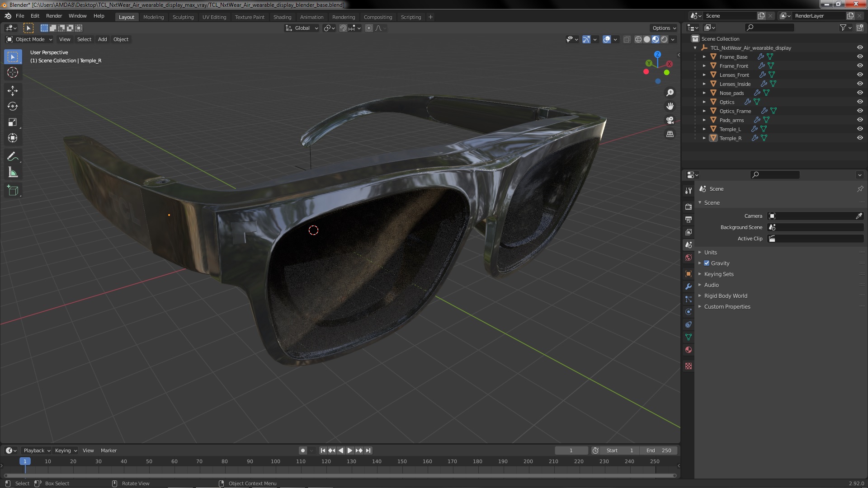
Task: Add a new workspace tab
Action: tap(430, 17)
